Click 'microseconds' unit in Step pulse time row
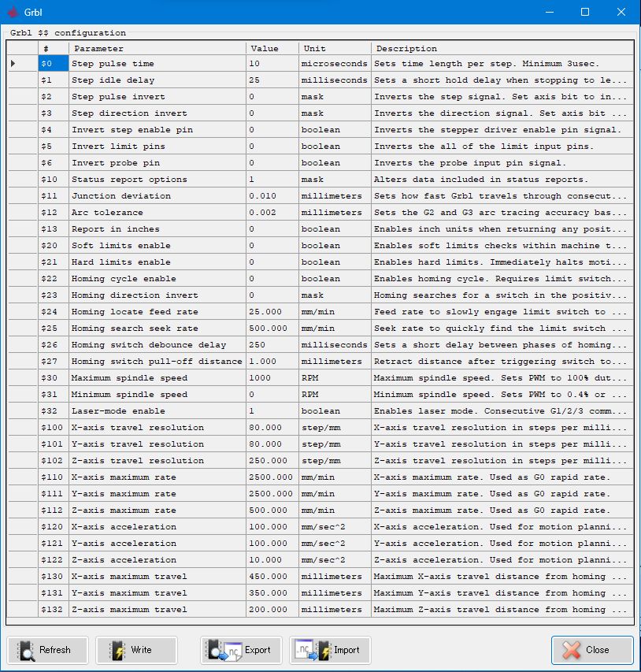 click(334, 64)
